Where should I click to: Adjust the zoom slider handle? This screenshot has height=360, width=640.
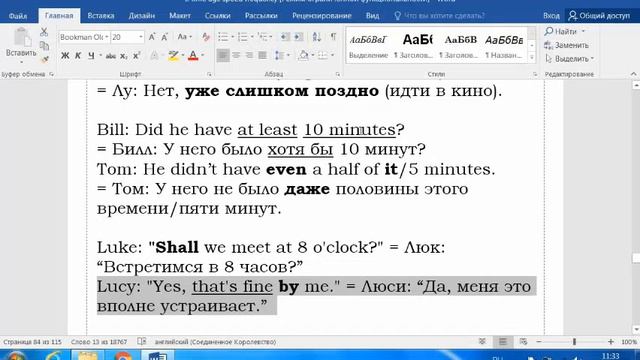(x=574, y=342)
